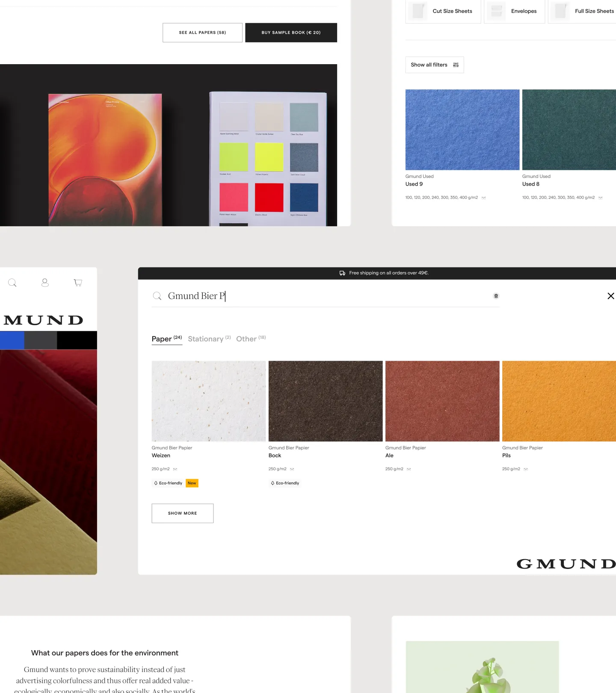This screenshot has height=693, width=616.
Task: Click the Eco-friendly leaf icon under Bock
Action: tap(272, 483)
